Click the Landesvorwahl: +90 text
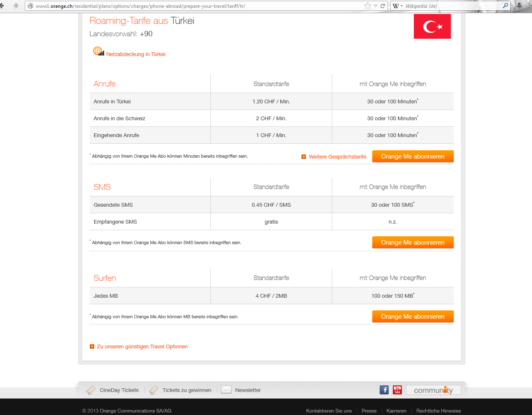Image resolution: width=532 pixels, height=415 pixels. pos(121,34)
